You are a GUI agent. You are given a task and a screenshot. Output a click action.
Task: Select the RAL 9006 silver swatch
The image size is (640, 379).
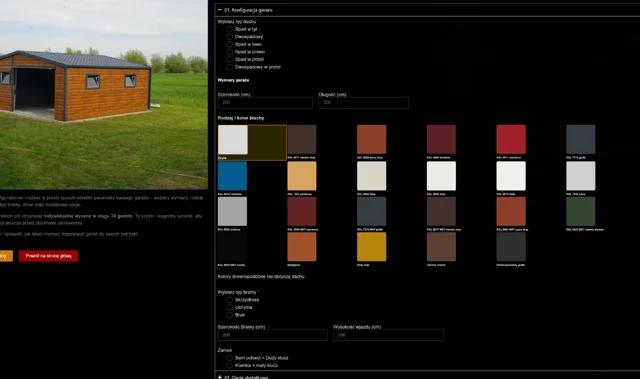[232, 211]
